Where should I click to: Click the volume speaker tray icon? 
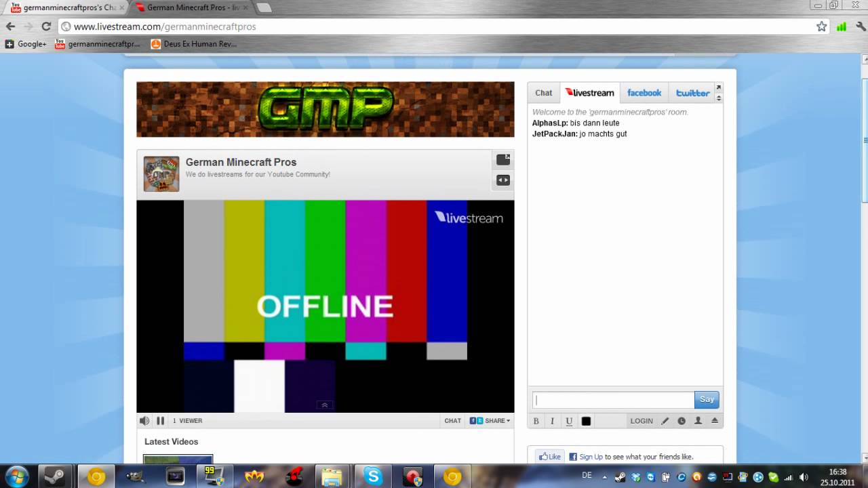click(x=804, y=477)
